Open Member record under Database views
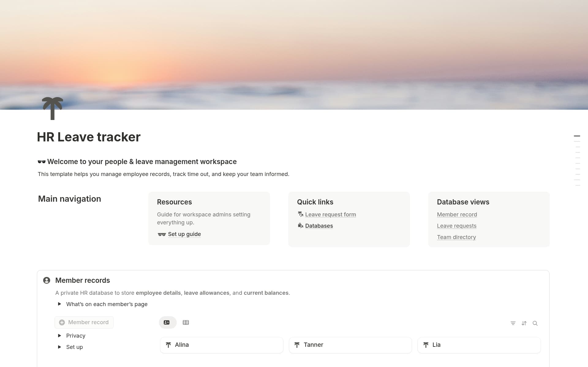Image resolution: width=588 pixels, height=367 pixels. (x=457, y=214)
